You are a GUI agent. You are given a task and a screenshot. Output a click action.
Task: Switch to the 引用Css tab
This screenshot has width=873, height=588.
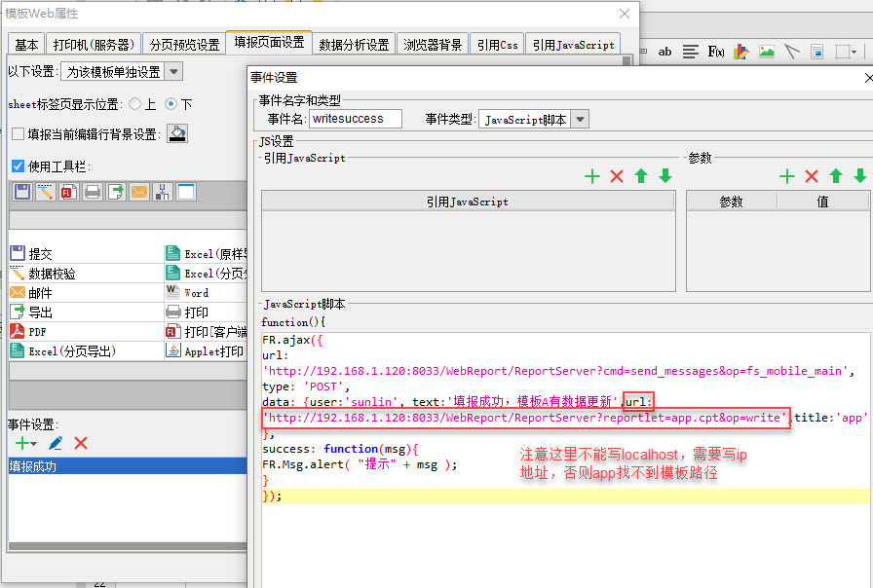click(x=497, y=45)
